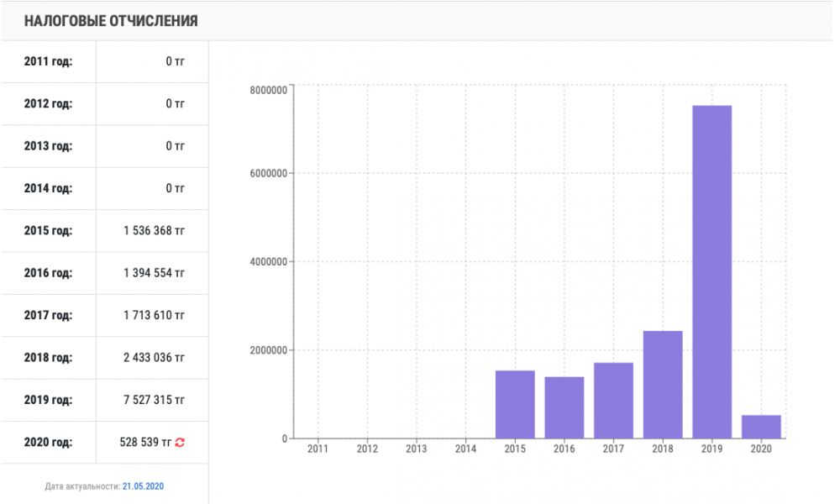Select the 1 536 368 тг amount
The width and height of the screenshot is (840, 504).
click(x=154, y=231)
